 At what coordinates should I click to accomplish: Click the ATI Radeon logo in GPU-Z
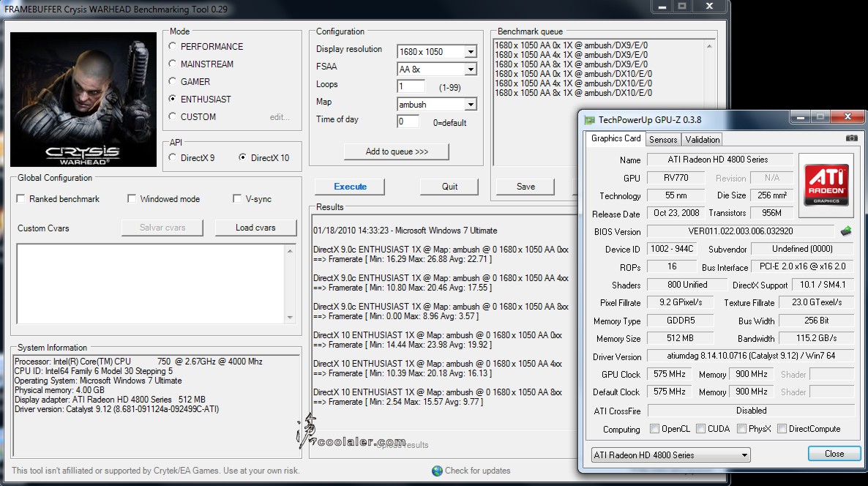826,186
